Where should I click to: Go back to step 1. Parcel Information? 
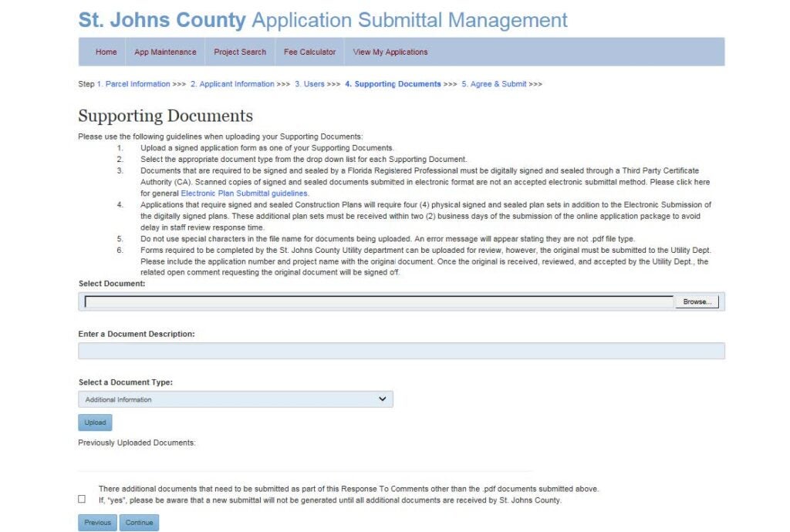click(137, 83)
